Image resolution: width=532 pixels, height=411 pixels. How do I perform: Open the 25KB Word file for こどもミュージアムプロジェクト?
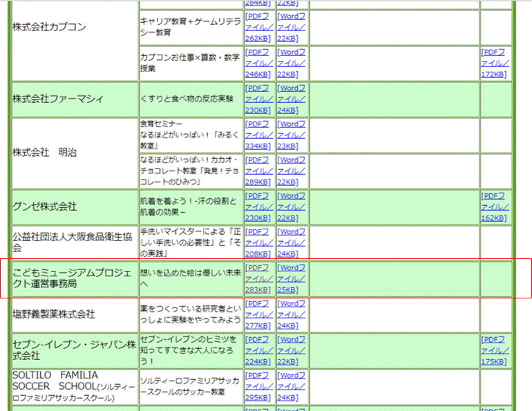coord(291,279)
